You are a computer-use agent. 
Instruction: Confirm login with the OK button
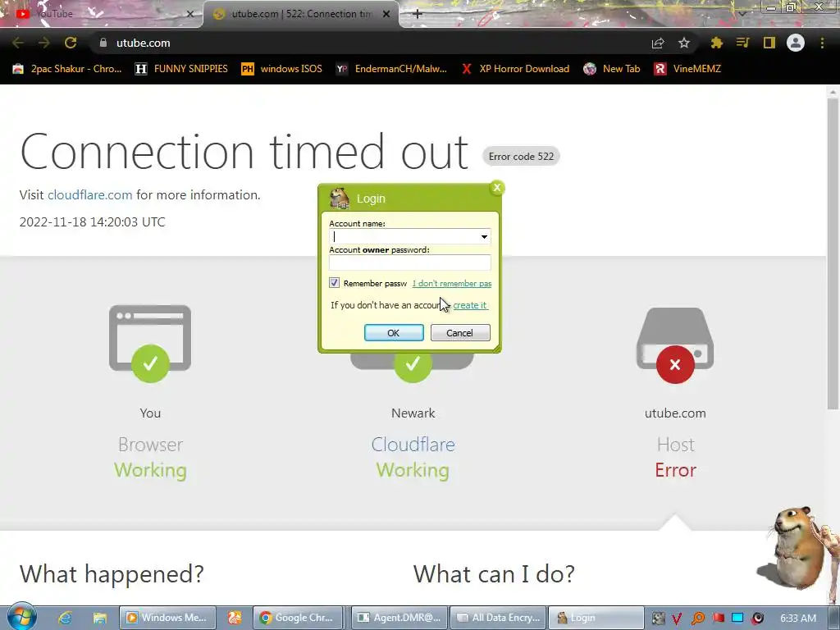click(394, 333)
